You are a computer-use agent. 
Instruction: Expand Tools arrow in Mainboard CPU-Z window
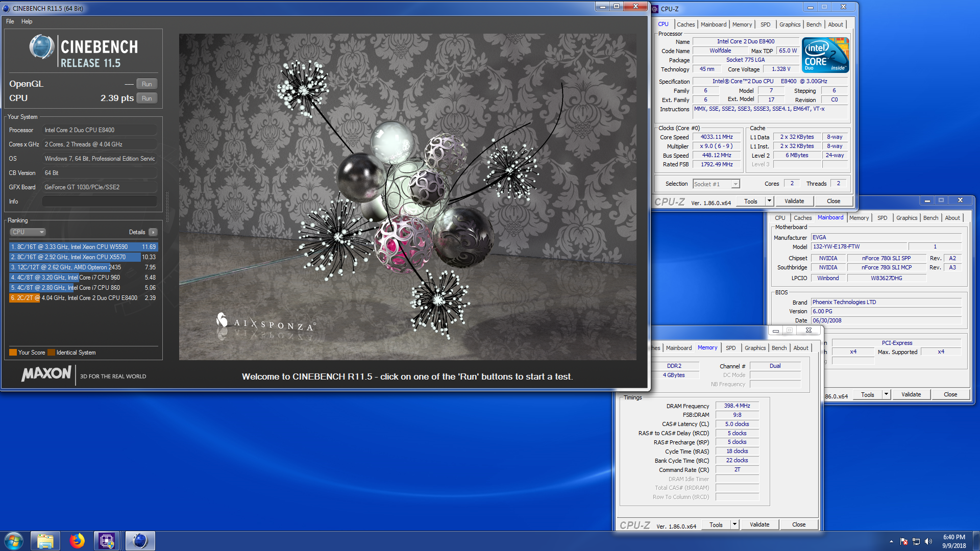886,395
